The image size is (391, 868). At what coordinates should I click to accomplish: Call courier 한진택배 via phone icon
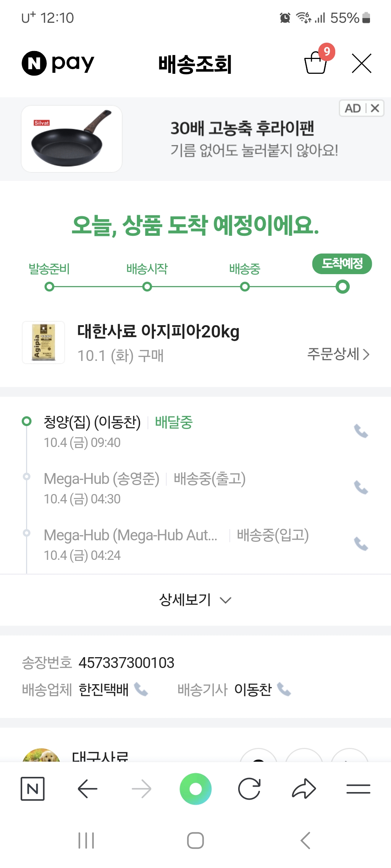141,689
